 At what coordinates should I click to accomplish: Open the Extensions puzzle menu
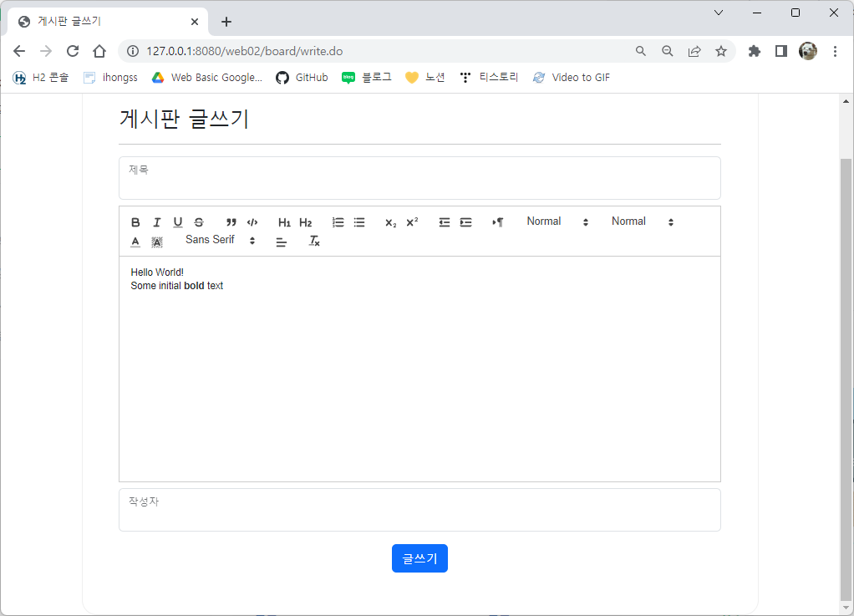click(755, 51)
